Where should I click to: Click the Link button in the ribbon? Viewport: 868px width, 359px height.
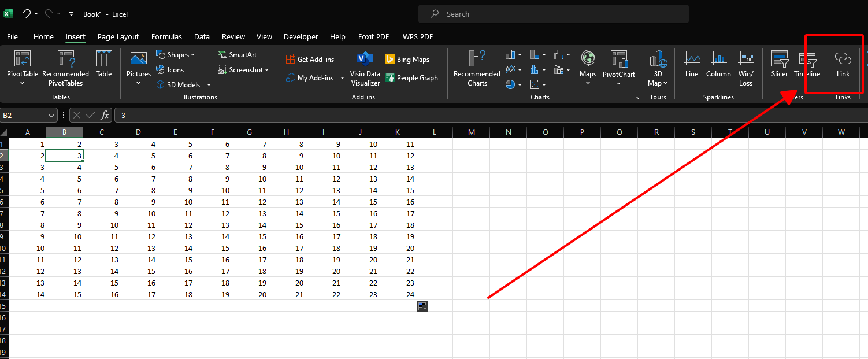pos(843,64)
